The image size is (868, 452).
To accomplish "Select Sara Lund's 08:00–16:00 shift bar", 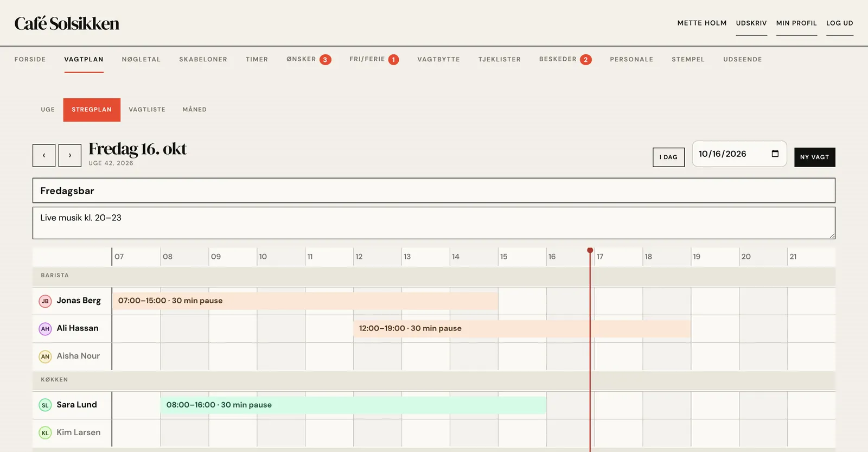I will [353, 405].
